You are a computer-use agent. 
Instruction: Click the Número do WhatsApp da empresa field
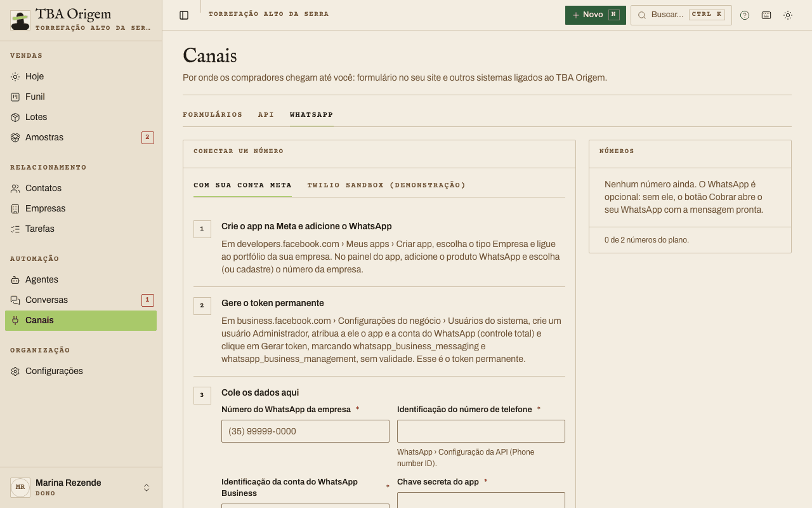(x=305, y=431)
